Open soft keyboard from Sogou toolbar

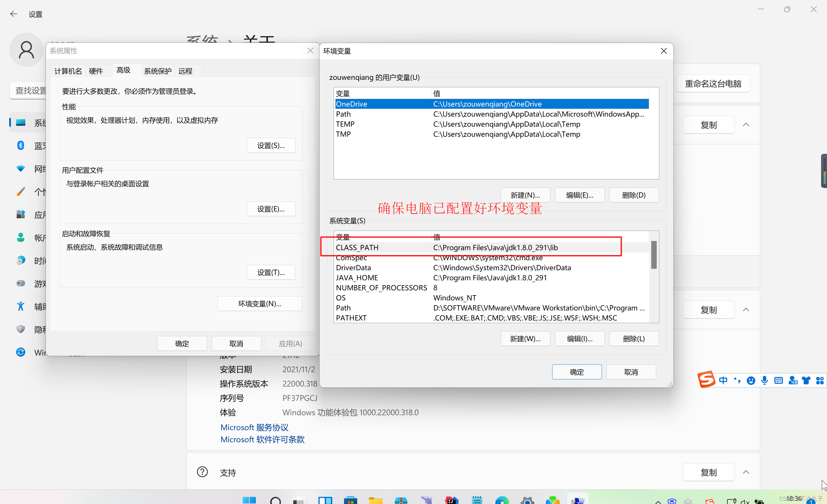pos(778,380)
